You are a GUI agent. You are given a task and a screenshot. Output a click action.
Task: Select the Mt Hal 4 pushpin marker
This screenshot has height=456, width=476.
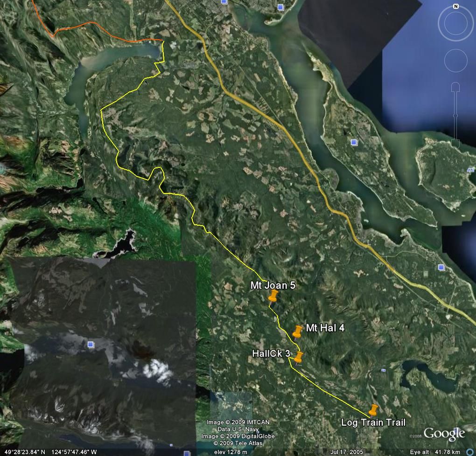297,332
